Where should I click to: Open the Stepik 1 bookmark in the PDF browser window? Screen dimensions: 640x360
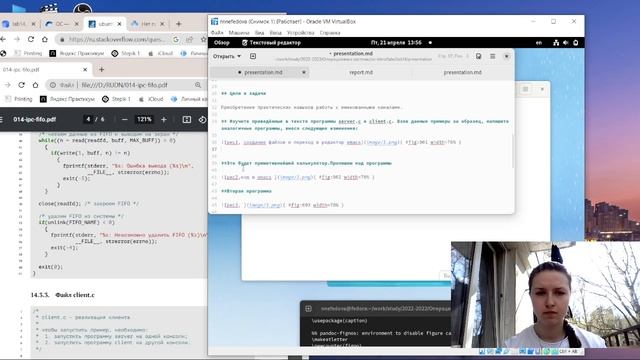click(117, 99)
